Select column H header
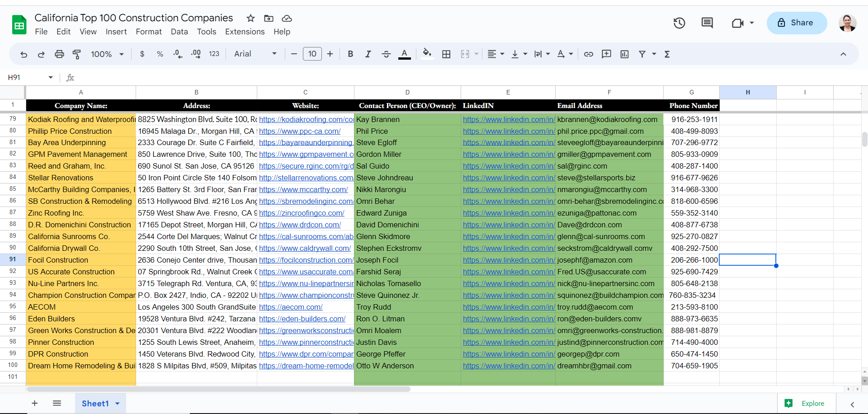This screenshot has height=414, width=868. click(748, 92)
